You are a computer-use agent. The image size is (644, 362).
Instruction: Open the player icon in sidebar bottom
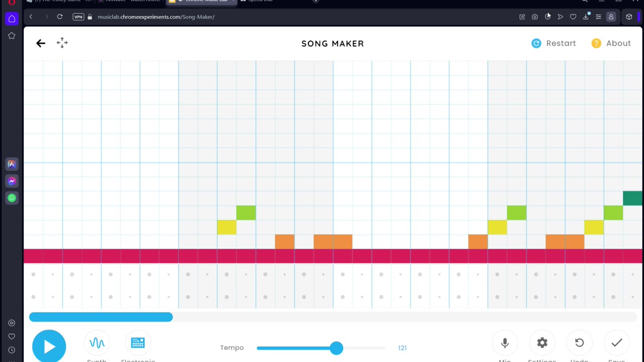click(x=12, y=323)
